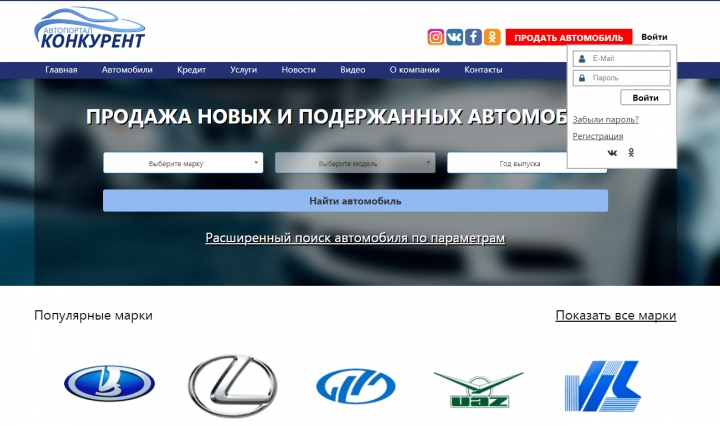The height and width of the screenshot is (426, 720).
Task: Select the Lada brand logo
Action: tap(109, 383)
